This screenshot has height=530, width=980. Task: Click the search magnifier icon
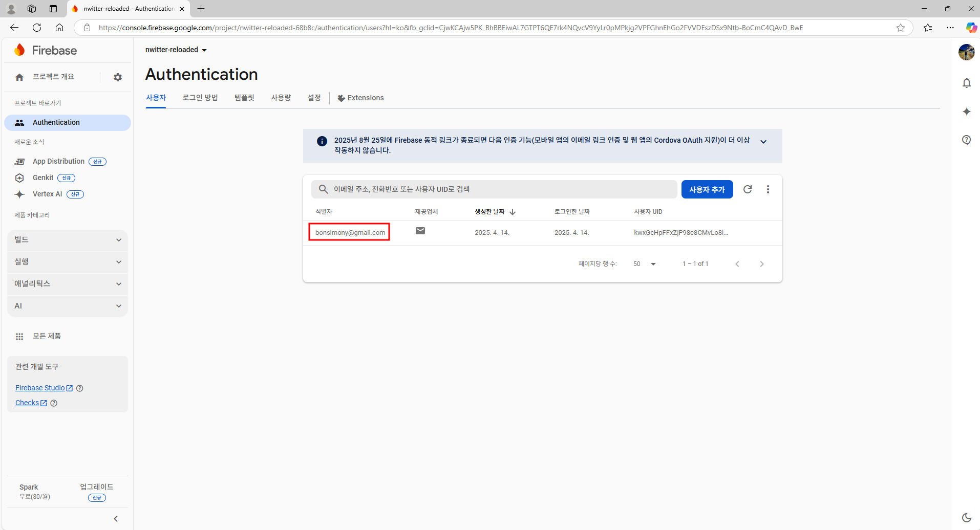(323, 189)
